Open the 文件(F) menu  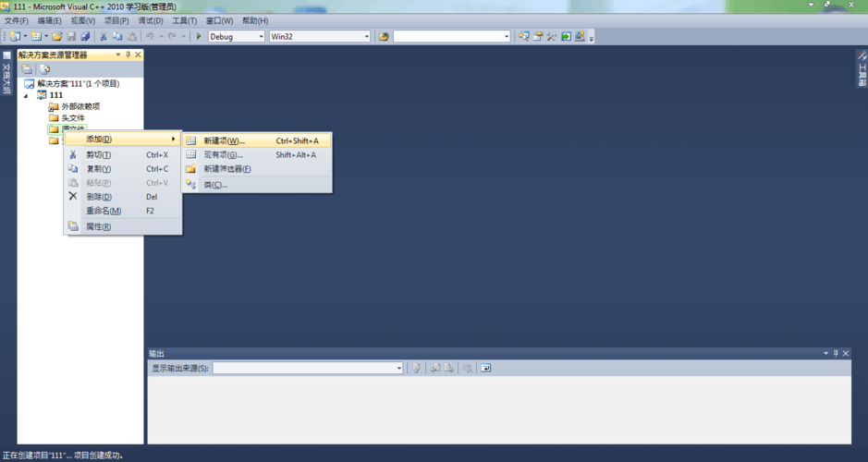tap(17, 20)
